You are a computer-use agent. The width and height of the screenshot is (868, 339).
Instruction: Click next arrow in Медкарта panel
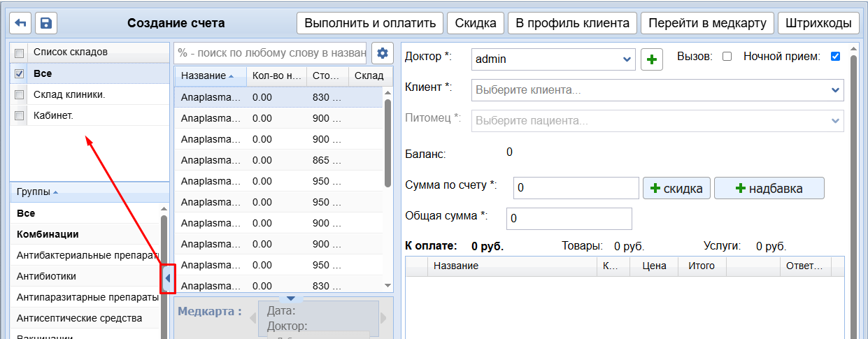(x=383, y=318)
